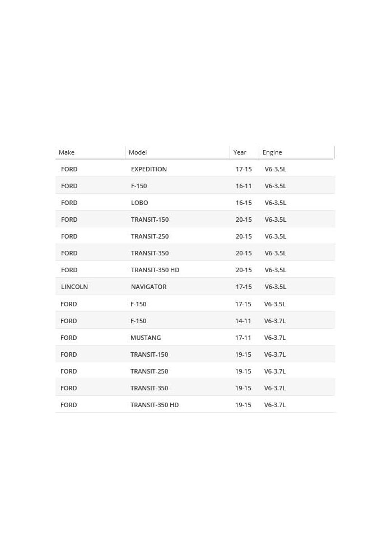Click the 17-11 year cell for Mustang
The image size is (392, 560).
pos(243,338)
